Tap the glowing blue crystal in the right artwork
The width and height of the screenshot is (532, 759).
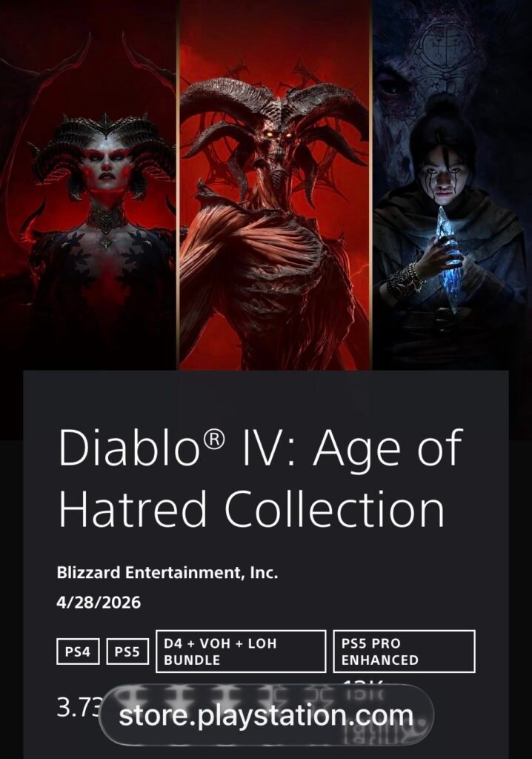pos(450,259)
